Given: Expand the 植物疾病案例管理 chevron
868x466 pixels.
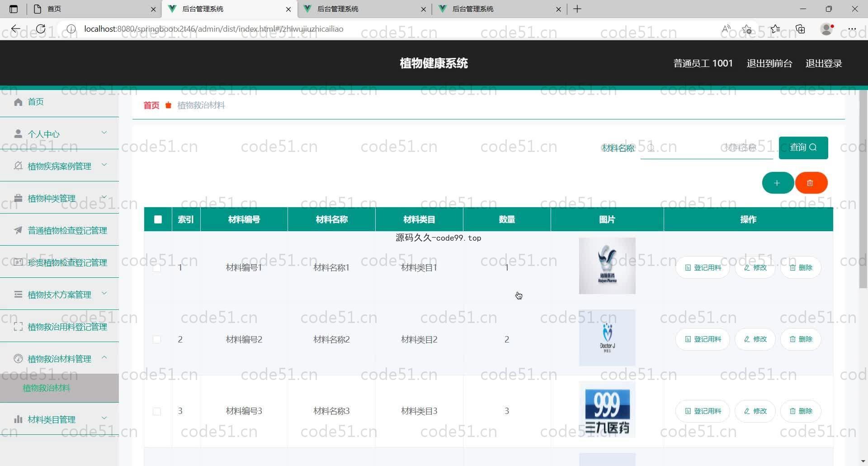Looking at the screenshot, I should (x=104, y=165).
